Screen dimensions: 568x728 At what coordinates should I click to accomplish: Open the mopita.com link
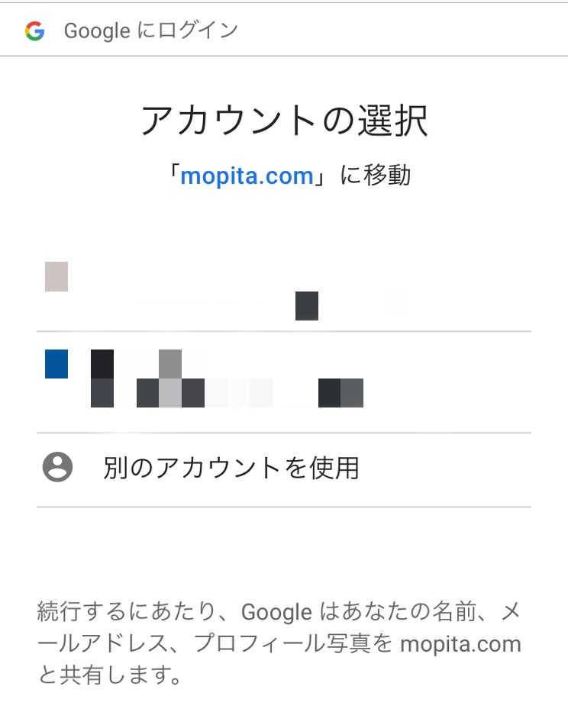pyautogui.click(x=247, y=176)
